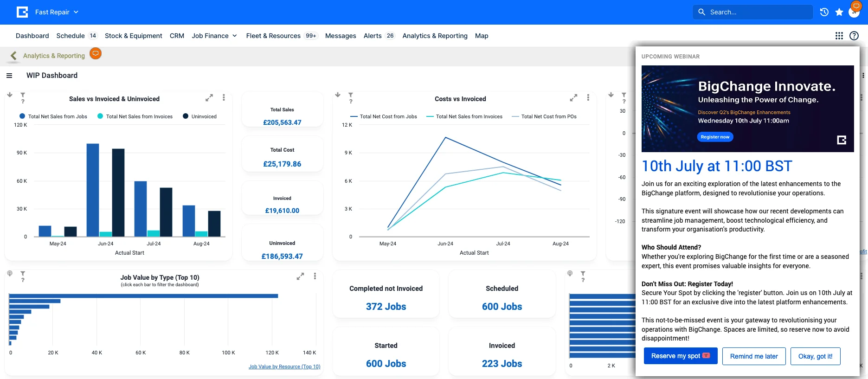The width and height of the screenshot is (868, 379).
Task: Click the Reserve my spot button
Action: (681, 356)
